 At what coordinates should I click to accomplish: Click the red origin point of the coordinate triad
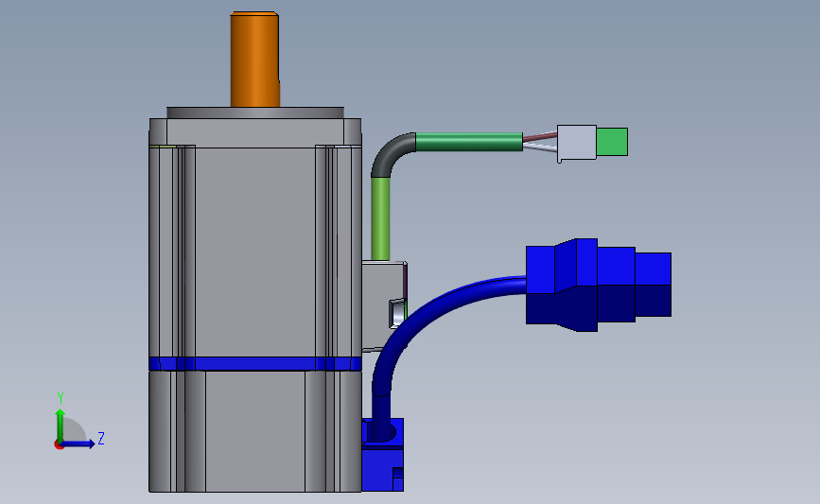pyautogui.click(x=59, y=444)
